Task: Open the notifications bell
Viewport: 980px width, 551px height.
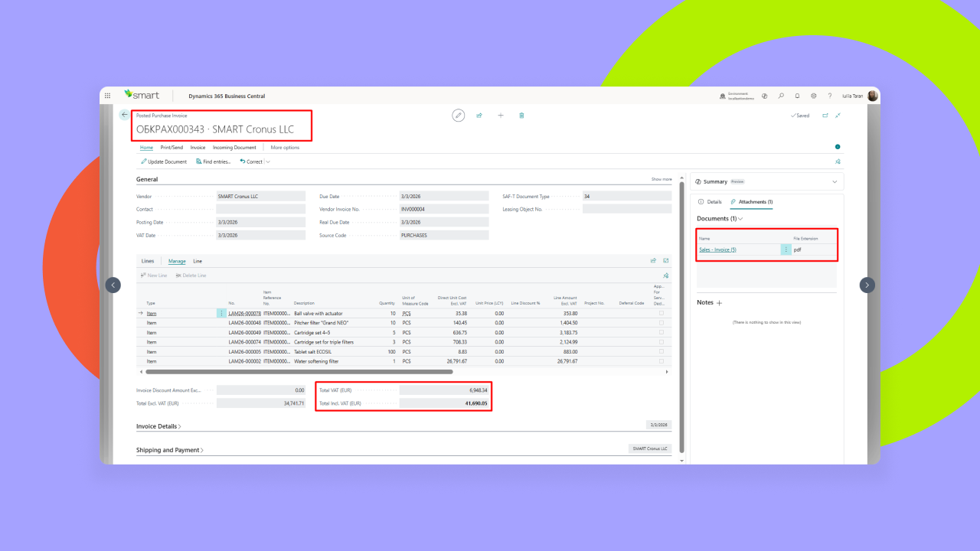Action: click(797, 96)
